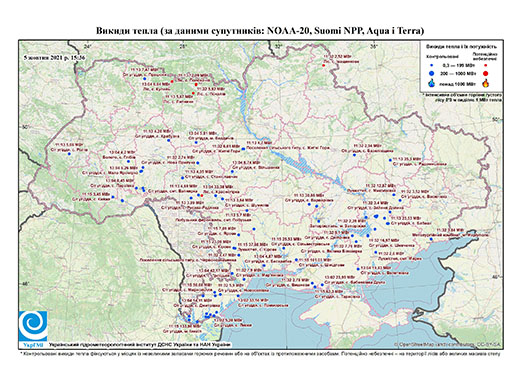Click the small blue dot legend symbol

[x=431, y=65]
